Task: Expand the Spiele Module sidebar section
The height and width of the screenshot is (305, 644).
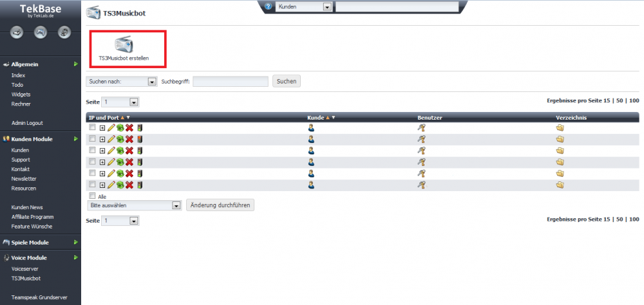Action: tap(75, 242)
